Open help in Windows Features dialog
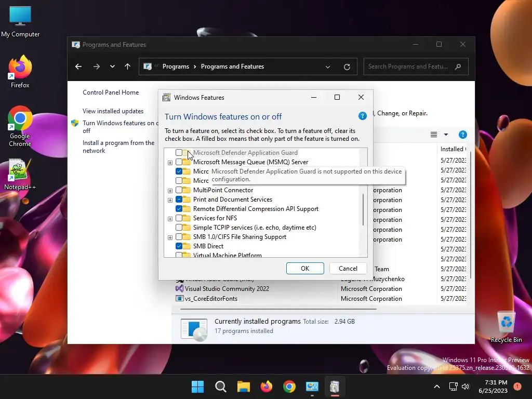This screenshot has height=399, width=532. coord(362,116)
